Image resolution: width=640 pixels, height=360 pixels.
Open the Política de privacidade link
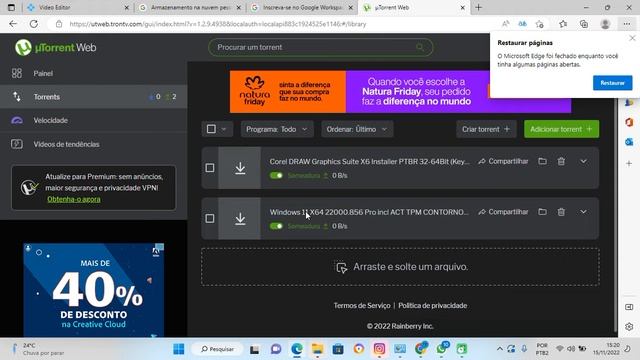(433, 305)
